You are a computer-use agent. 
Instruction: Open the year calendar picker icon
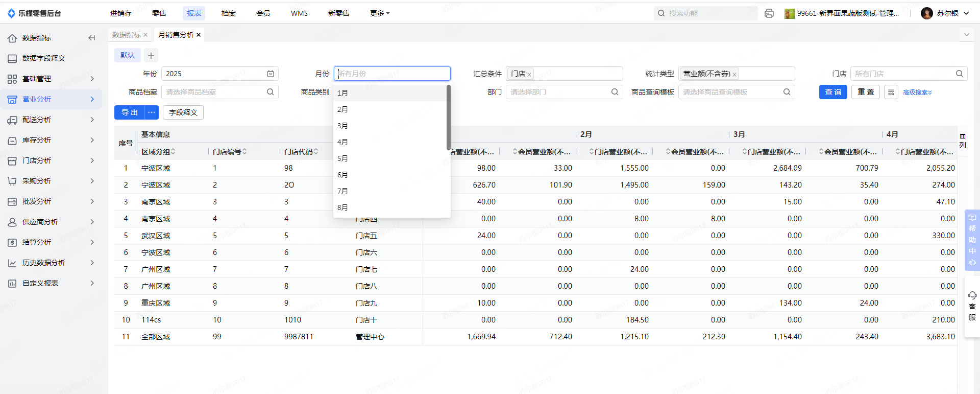tap(271, 74)
